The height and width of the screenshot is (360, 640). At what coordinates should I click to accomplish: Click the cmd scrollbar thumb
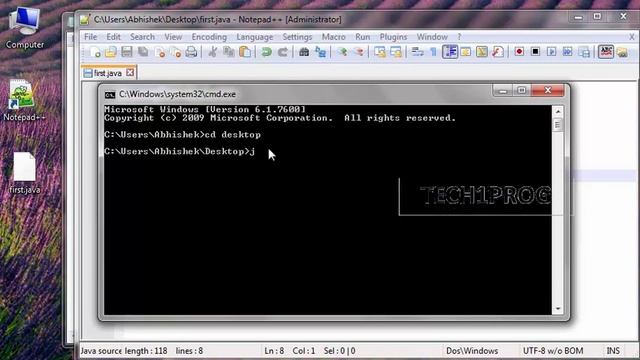(558, 125)
